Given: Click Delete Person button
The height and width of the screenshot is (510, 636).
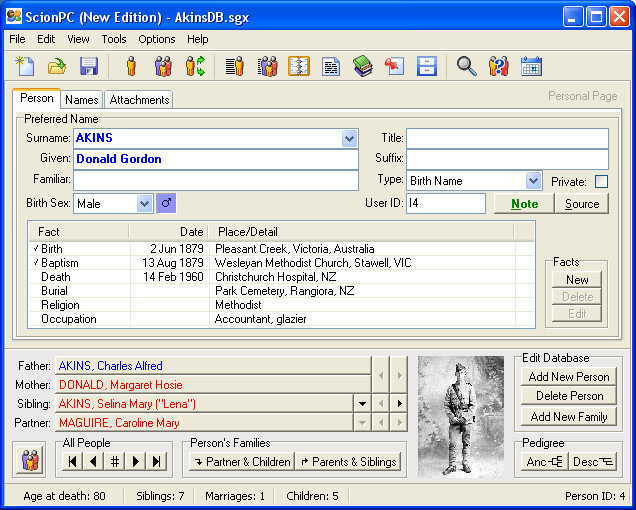Looking at the screenshot, I should [569, 396].
